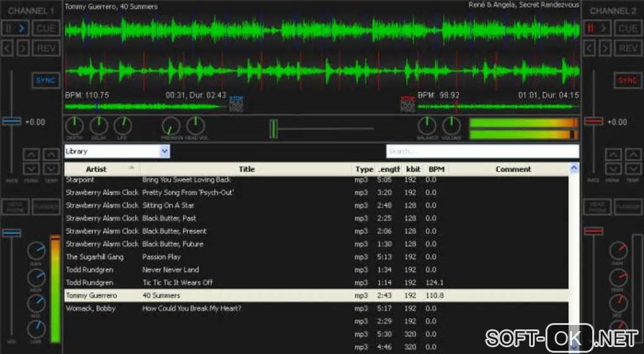Screen dimensions: 644x354
Task: Click the crossfader handle
Action: point(273,129)
